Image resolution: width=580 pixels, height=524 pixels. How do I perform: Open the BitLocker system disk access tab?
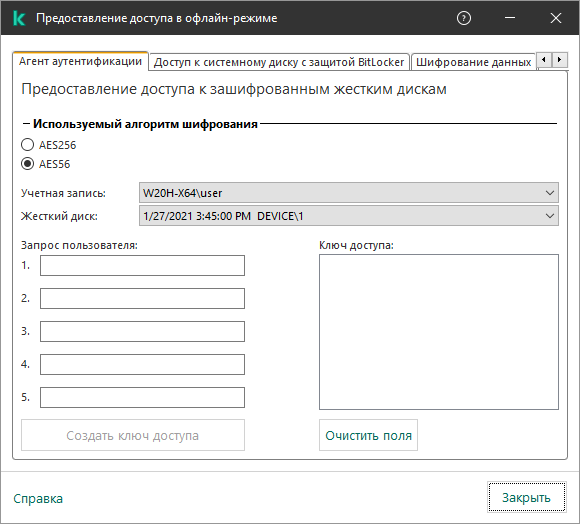coord(279,62)
